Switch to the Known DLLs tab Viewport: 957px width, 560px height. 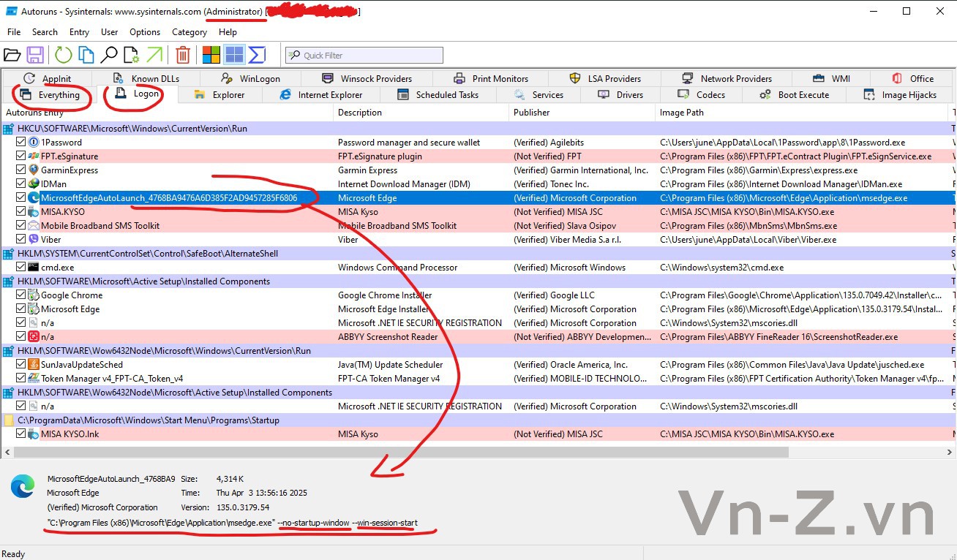pyautogui.click(x=146, y=78)
